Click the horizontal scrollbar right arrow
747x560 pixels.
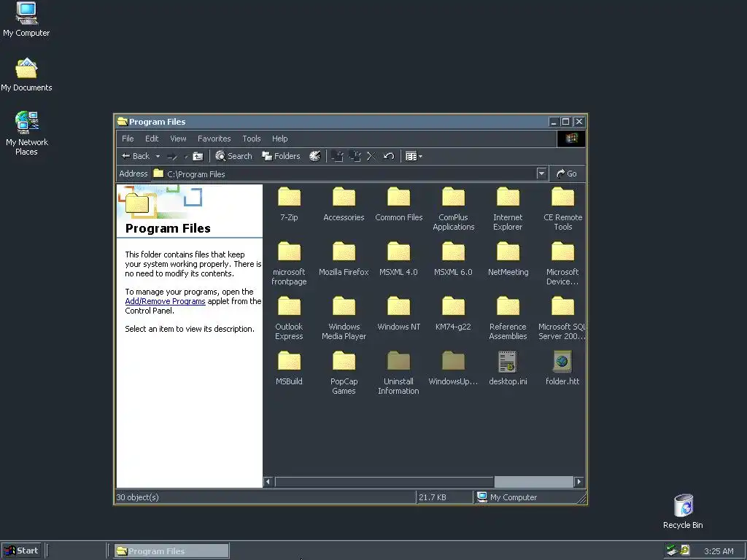(x=578, y=482)
